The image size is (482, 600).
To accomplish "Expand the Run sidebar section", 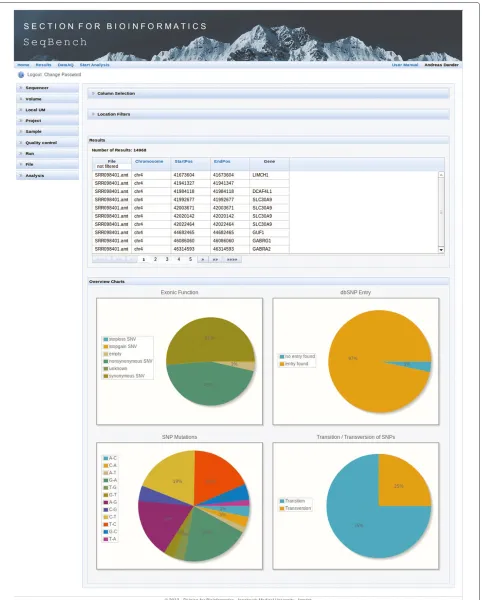I will click(x=47, y=153).
